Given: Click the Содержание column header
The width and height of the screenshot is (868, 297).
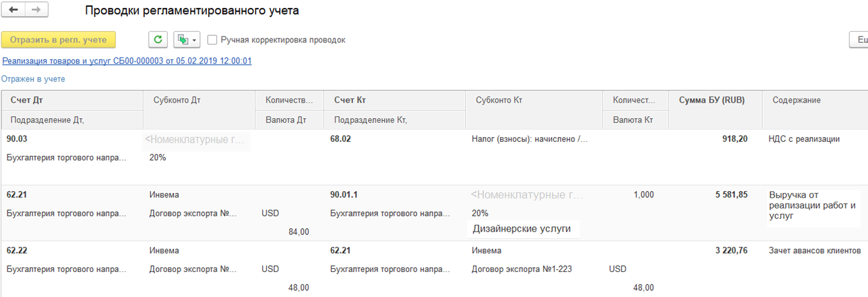Looking at the screenshot, I should click(796, 100).
